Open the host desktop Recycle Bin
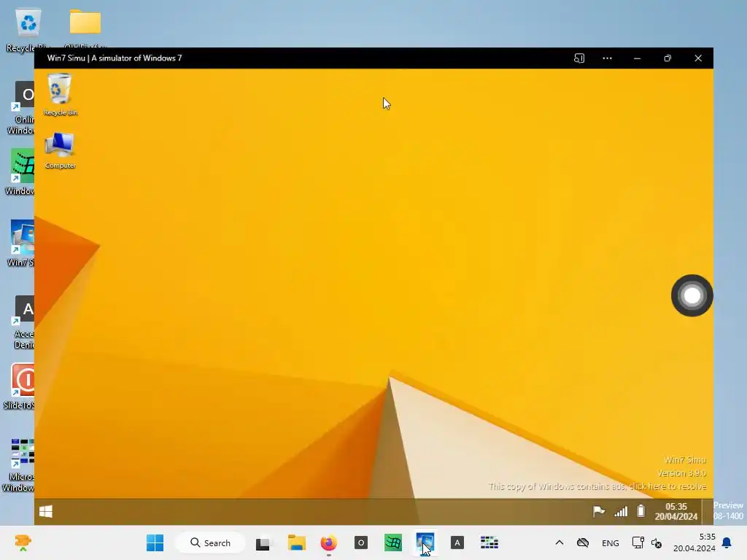The width and height of the screenshot is (747, 560). click(28, 28)
